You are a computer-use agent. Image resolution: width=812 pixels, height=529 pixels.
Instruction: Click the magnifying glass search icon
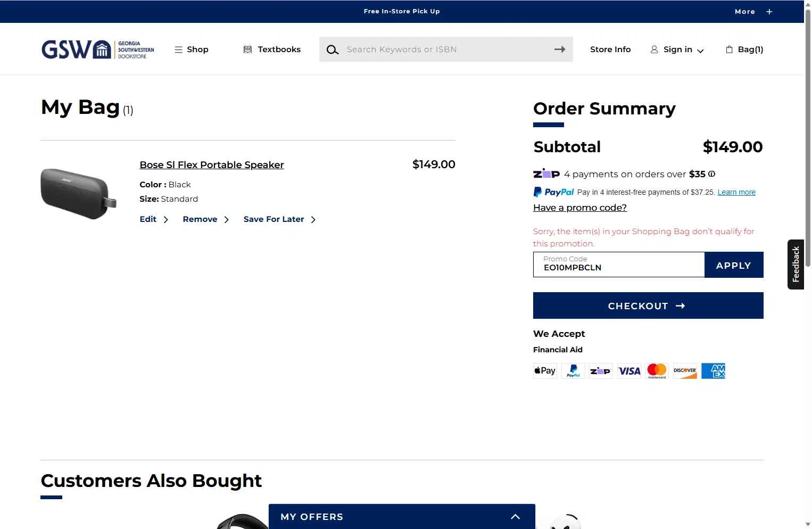pyautogui.click(x=333, y=49)
